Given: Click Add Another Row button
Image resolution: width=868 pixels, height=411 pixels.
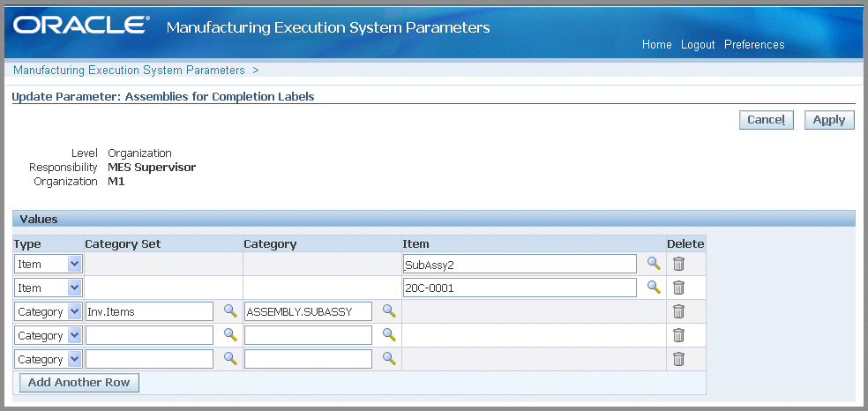Looking at the screenshot, I should tap(79, 382).
